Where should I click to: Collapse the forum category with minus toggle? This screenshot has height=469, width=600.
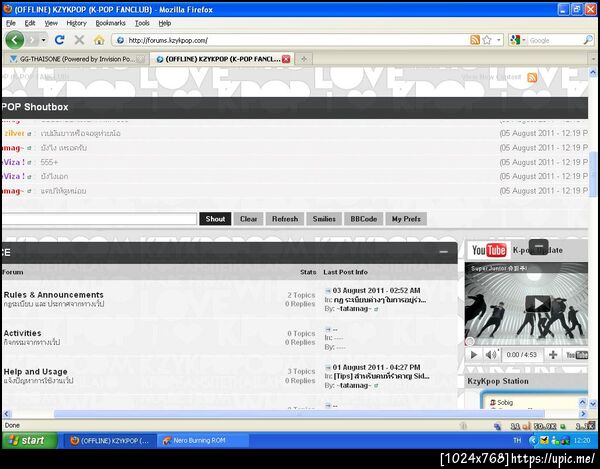coord(443,252)
